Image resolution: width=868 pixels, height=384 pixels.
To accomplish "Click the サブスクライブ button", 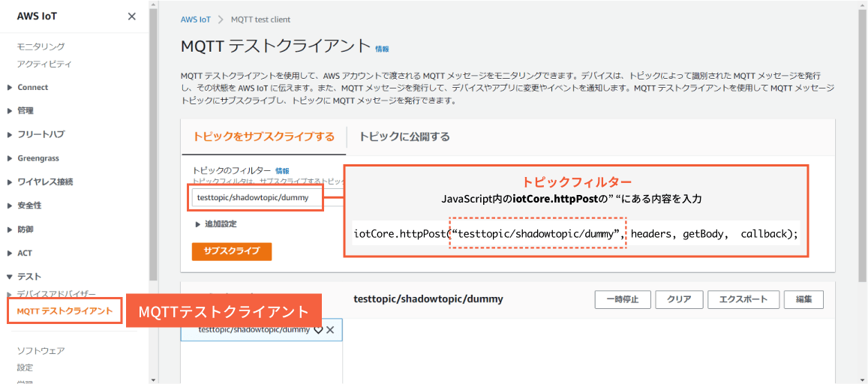I will (232, 250).
